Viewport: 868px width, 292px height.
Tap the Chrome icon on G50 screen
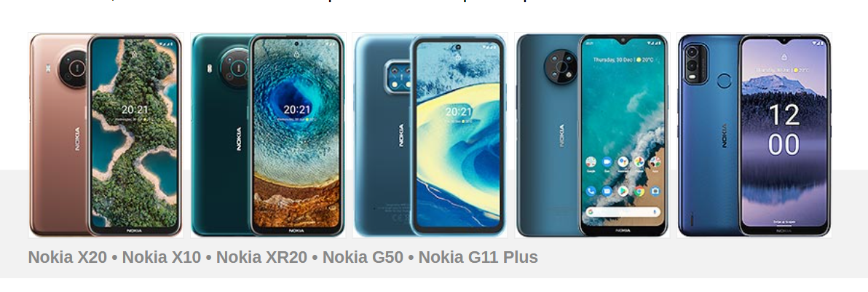pos(639,192)
